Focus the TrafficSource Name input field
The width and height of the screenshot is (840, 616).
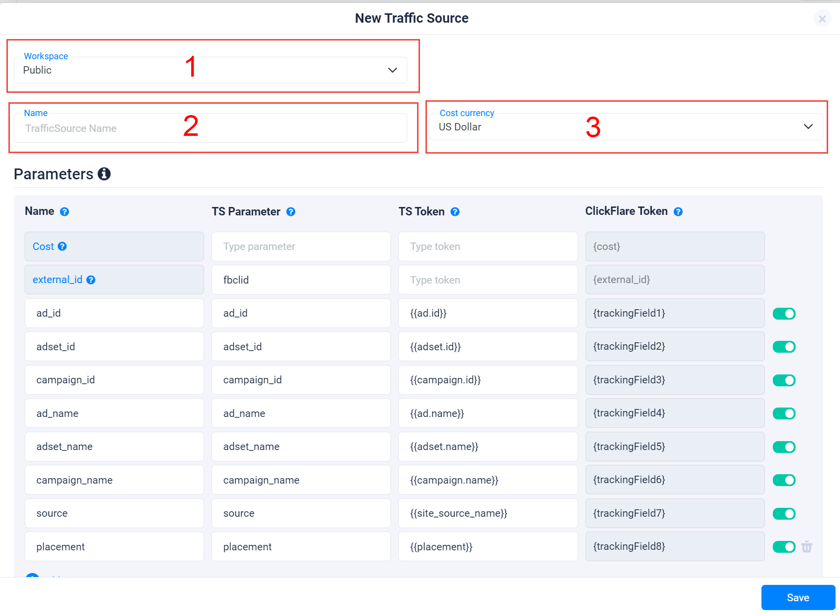[x=210, y=128]
